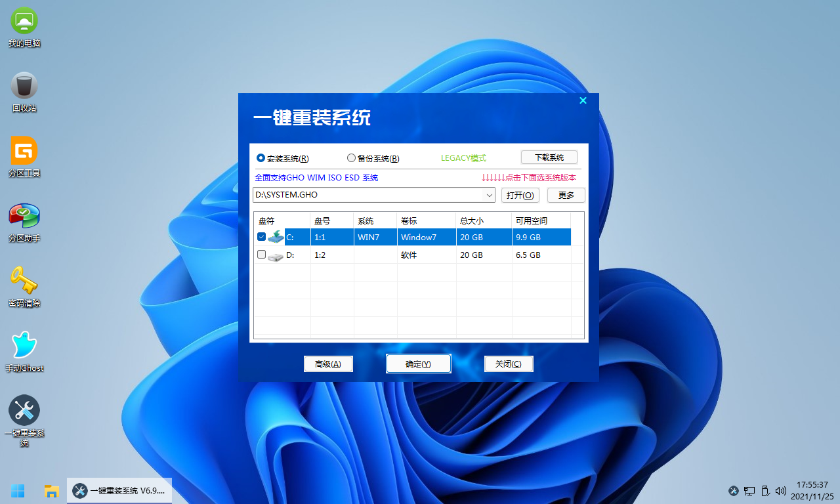Sort by the 系统 column header
The width and height of the screenshot is (840, 504).
(x=375, y=220)
